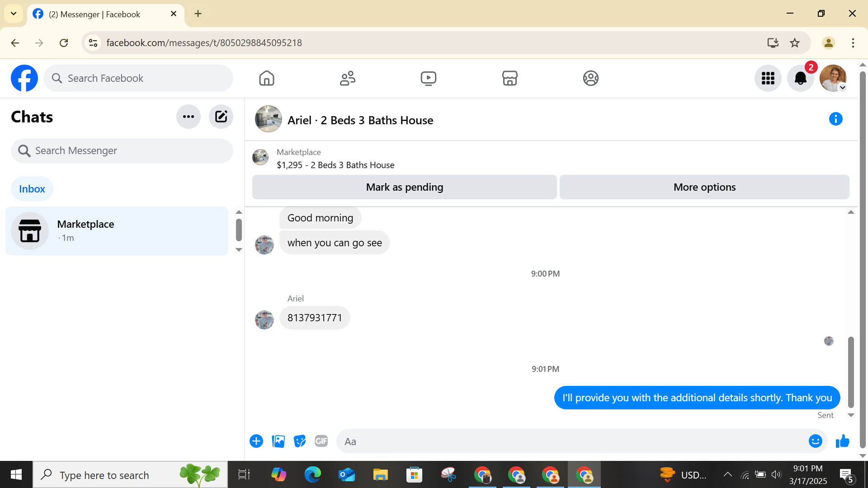868x488 pixels.
Task: Install app icon in address bar
Action: 773,43
